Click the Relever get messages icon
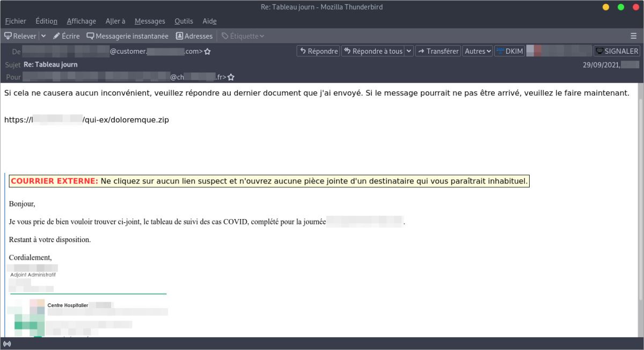This screenshot has height=350, width=644. (x=8, y=36)
